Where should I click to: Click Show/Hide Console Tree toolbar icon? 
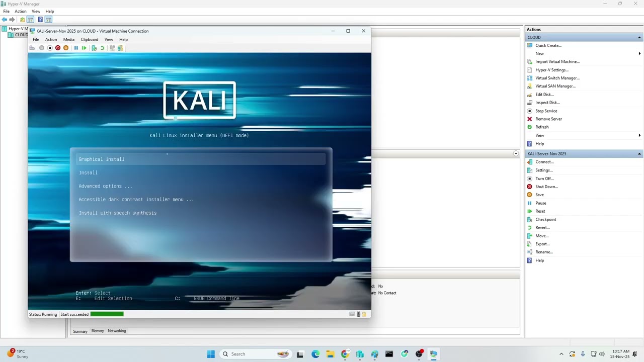pyautogui.click(x=30, y=20)
